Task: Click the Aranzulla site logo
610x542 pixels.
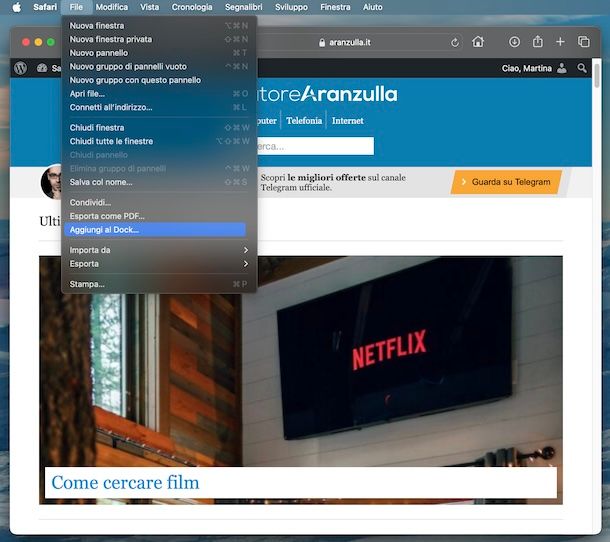Action: tap(328, 94)
